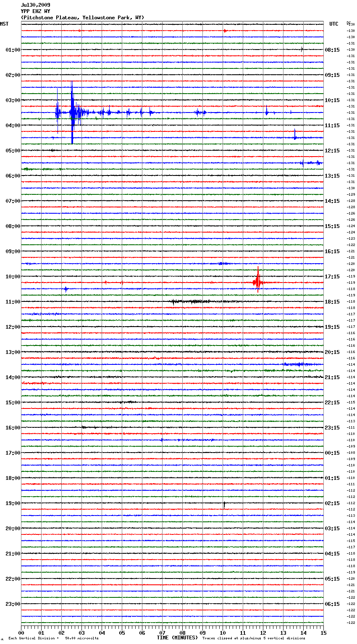Click the bottom axis minute label 00

click(x=21, y=633)
